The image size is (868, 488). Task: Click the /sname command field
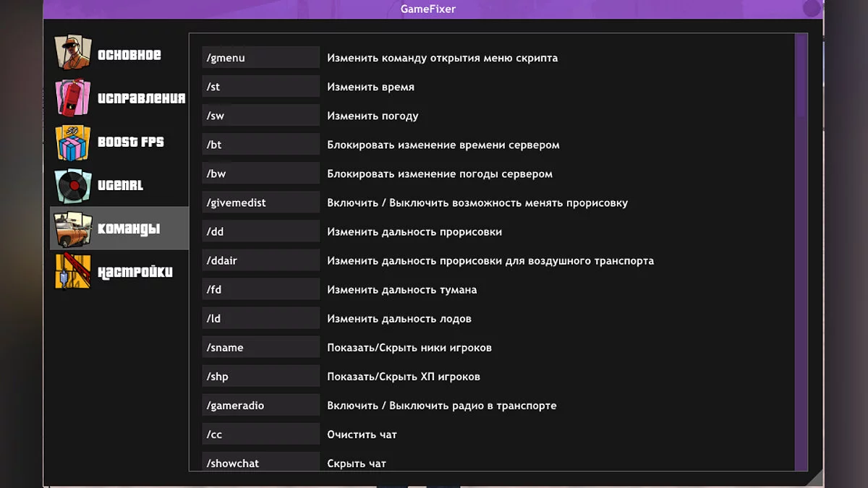click(260, 348)
